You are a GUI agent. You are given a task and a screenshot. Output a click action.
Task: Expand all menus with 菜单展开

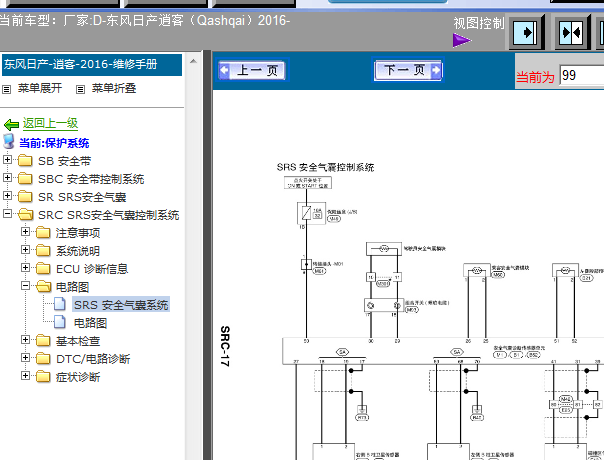(40, 88)
